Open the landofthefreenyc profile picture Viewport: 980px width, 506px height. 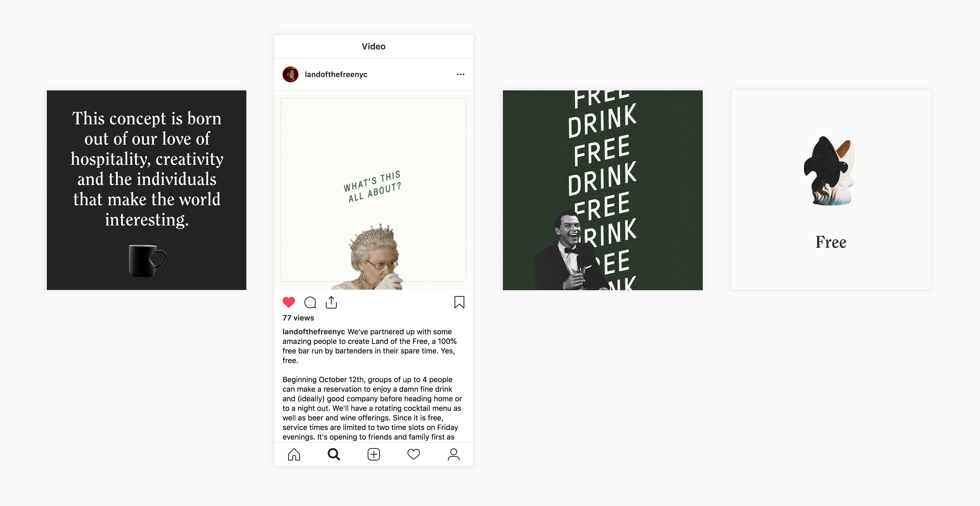(x=291, y=75)
